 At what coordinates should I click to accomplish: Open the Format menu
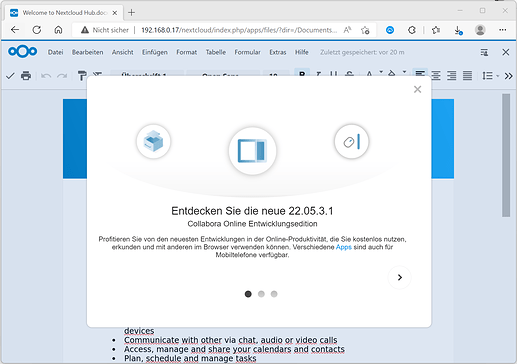[x=187, y=52]
